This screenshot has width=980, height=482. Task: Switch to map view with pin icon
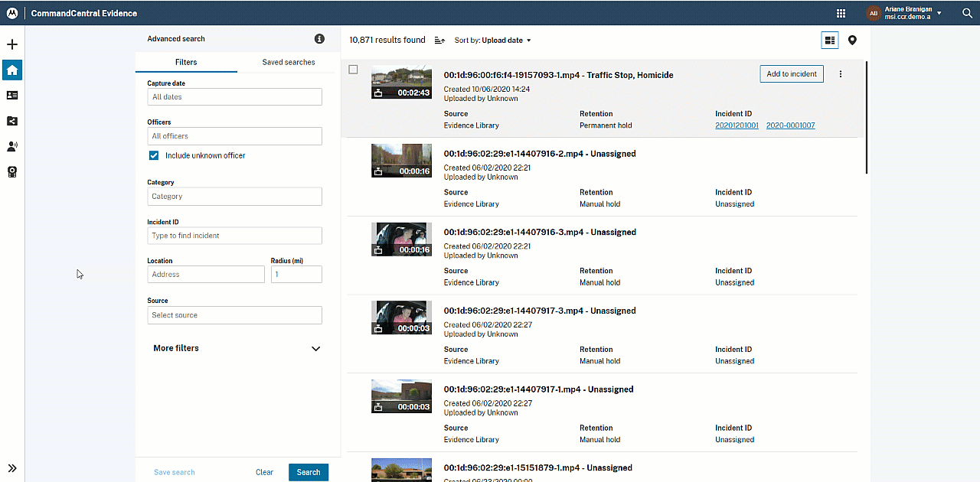[x=852, y=41]
